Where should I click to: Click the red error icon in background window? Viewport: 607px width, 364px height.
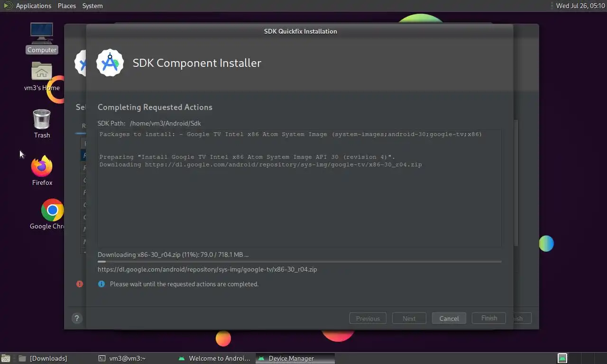point(80,284)
